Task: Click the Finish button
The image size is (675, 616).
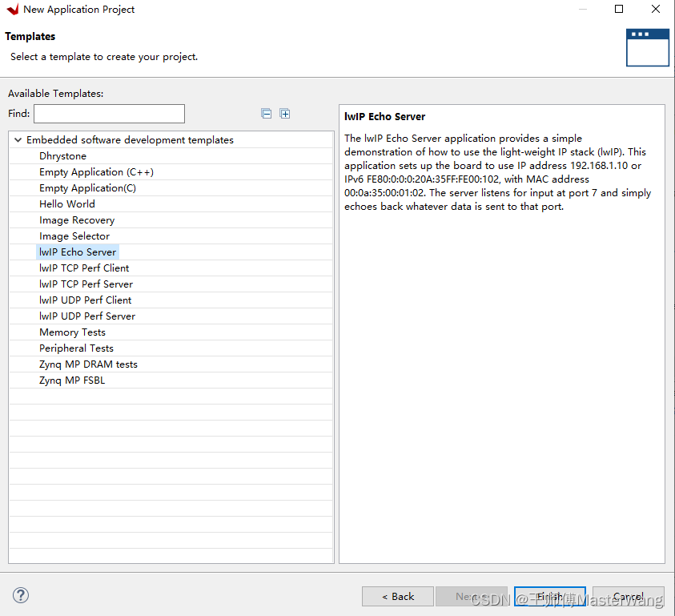Action: 550,596
